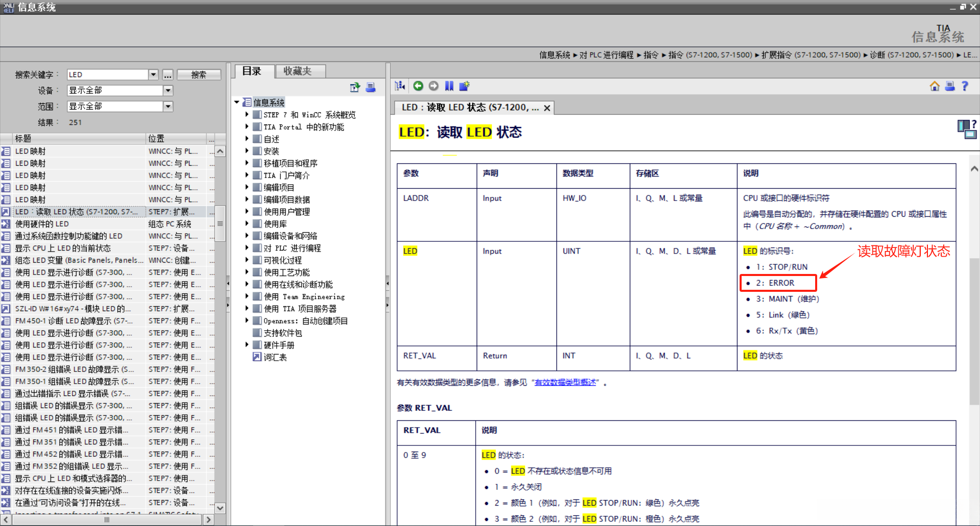Click the HW_IO data type cell
The image size is (980, 526).
(x=593, y=215)
